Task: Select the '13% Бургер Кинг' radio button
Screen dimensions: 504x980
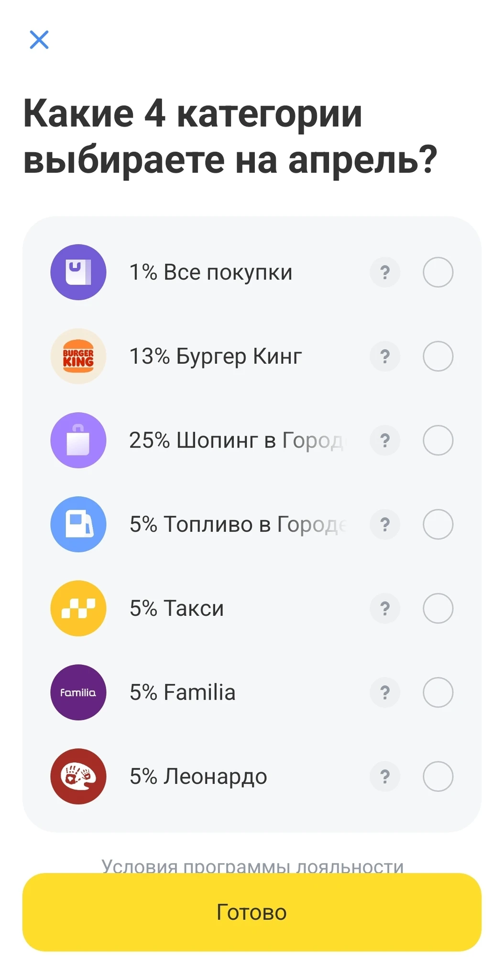Action: 438,356
